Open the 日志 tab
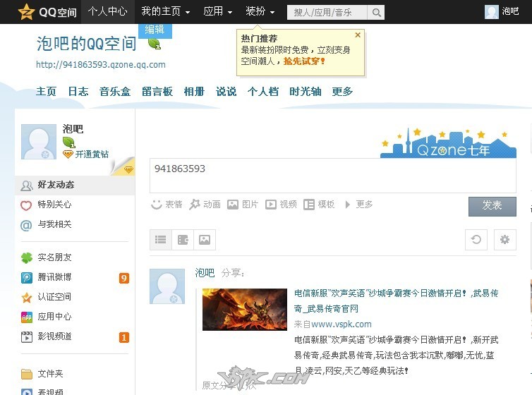 tap(78, 92)
